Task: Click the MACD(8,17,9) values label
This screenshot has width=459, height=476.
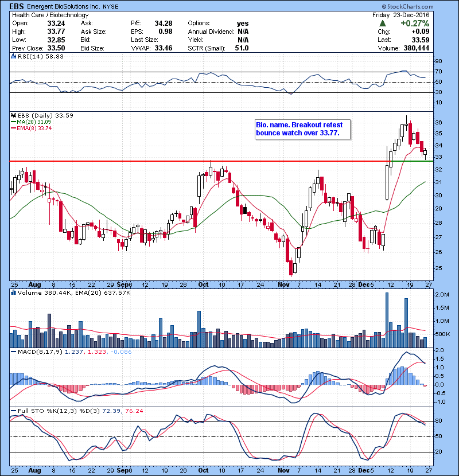Action: click(x=75, y=352)
